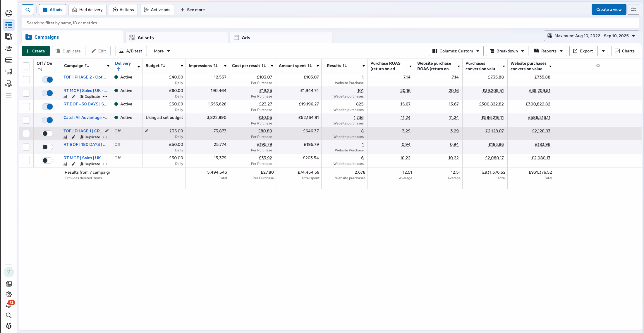644x333 pixels.
Task: Switch to the Ad sets tab
Action: coord(145,37)
